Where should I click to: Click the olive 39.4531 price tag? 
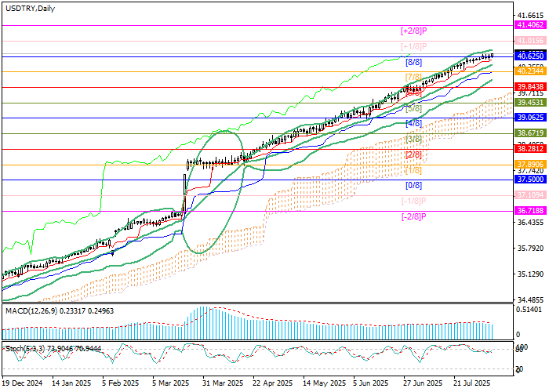tap(530, 102)
